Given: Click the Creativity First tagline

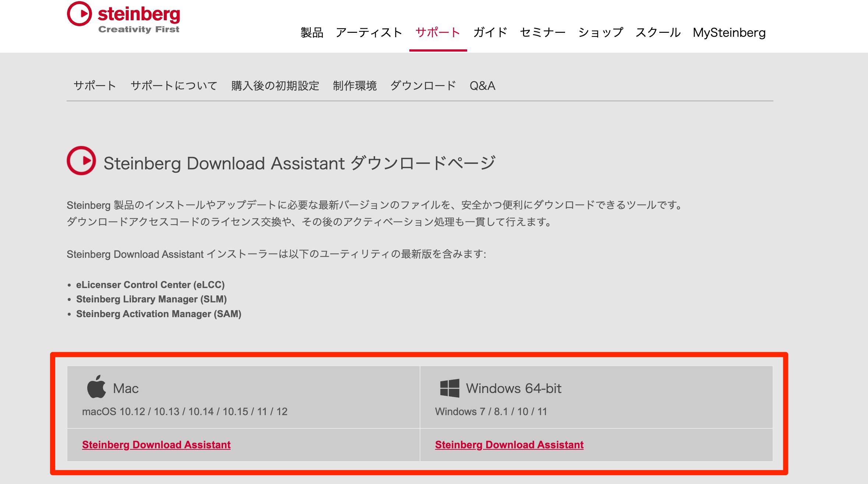Looking at the screenshot, I should point(139,29).
